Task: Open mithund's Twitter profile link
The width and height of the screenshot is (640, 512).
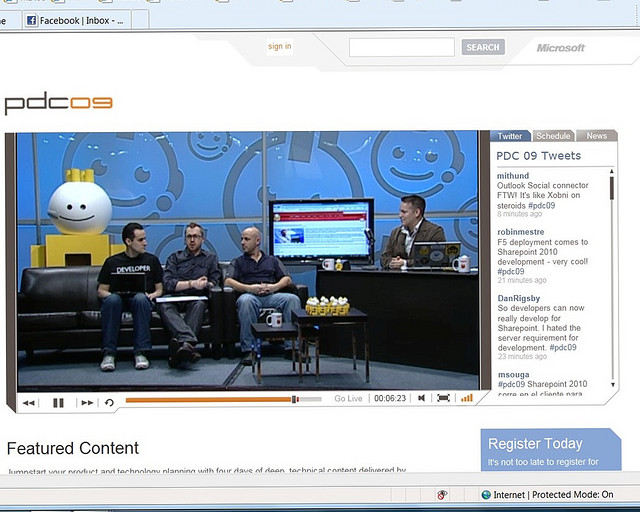Action: click(513, 176)
